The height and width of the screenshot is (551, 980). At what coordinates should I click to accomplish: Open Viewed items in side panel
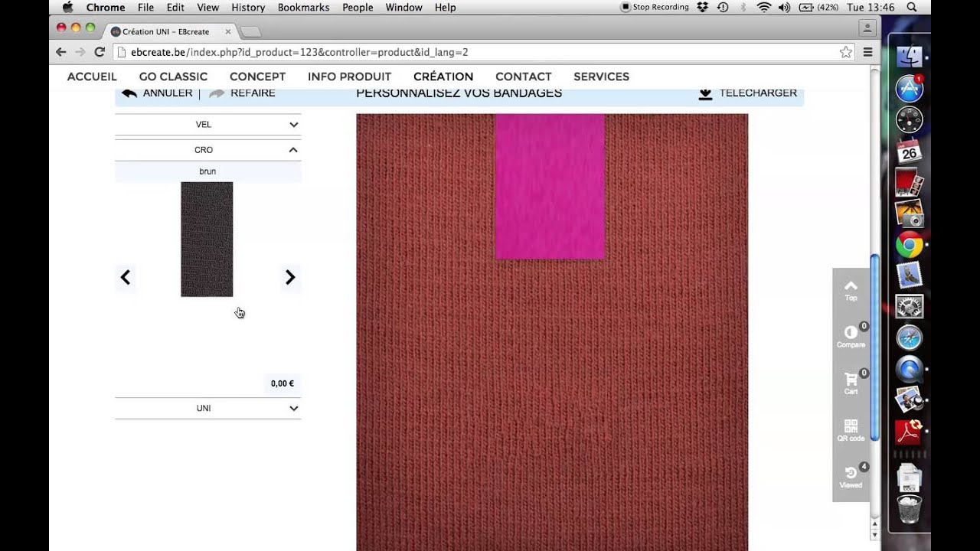coord(851,477)
